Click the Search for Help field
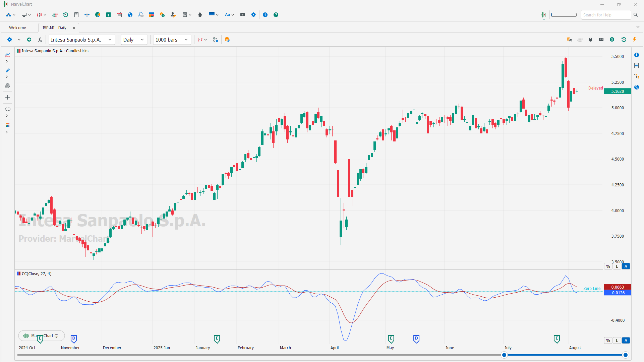This screenshot has width=644, height=362. [606, 15]
